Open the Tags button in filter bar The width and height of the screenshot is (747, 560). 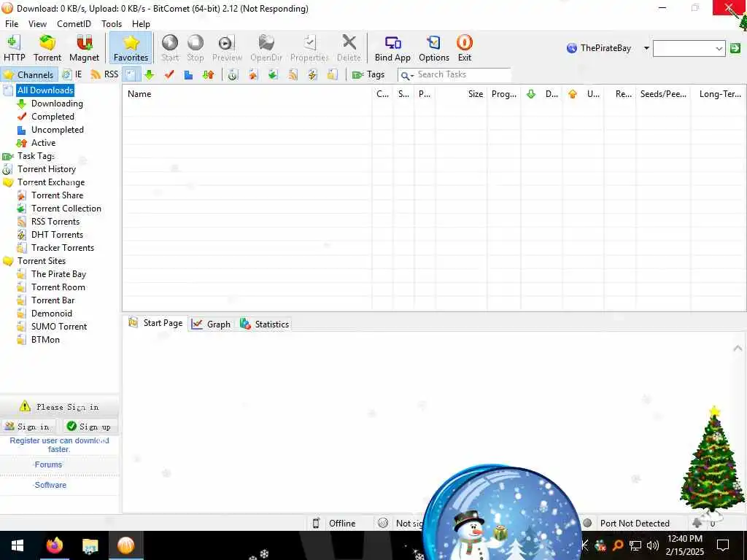[368, 75]
